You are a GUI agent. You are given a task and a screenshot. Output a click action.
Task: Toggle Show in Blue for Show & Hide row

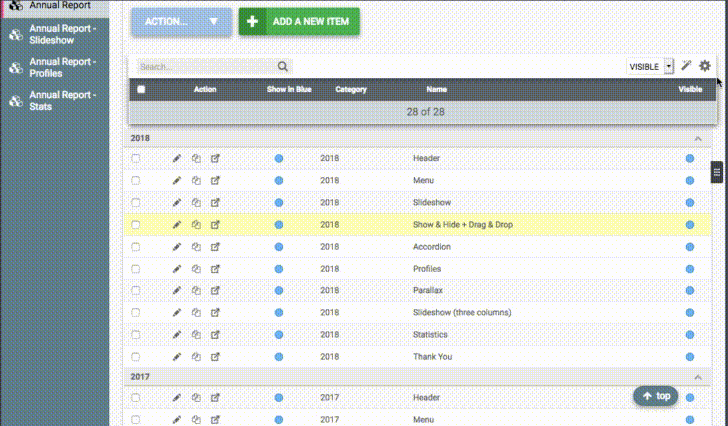coord(279,225)
